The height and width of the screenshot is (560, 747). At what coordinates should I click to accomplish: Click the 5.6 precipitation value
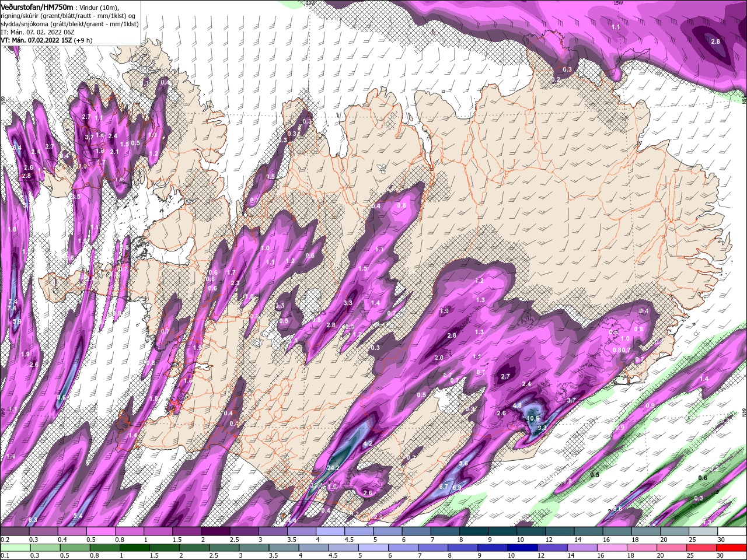[464, 463]
